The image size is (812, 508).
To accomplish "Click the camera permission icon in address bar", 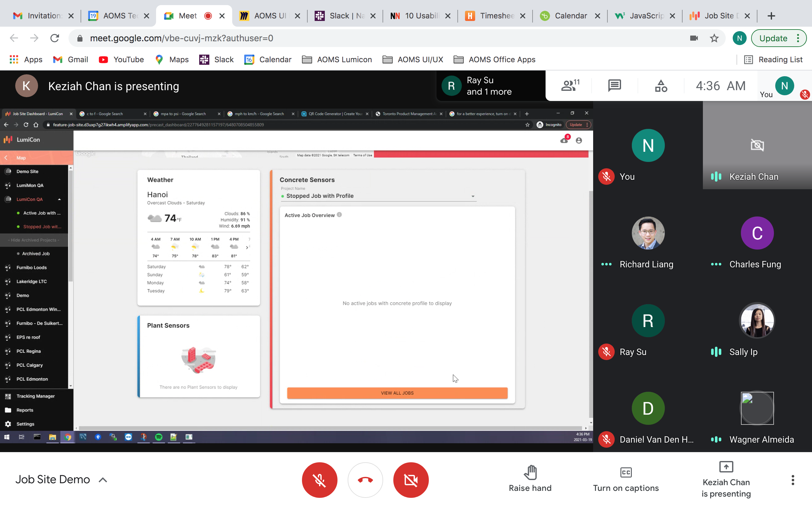I will (694, 38).
